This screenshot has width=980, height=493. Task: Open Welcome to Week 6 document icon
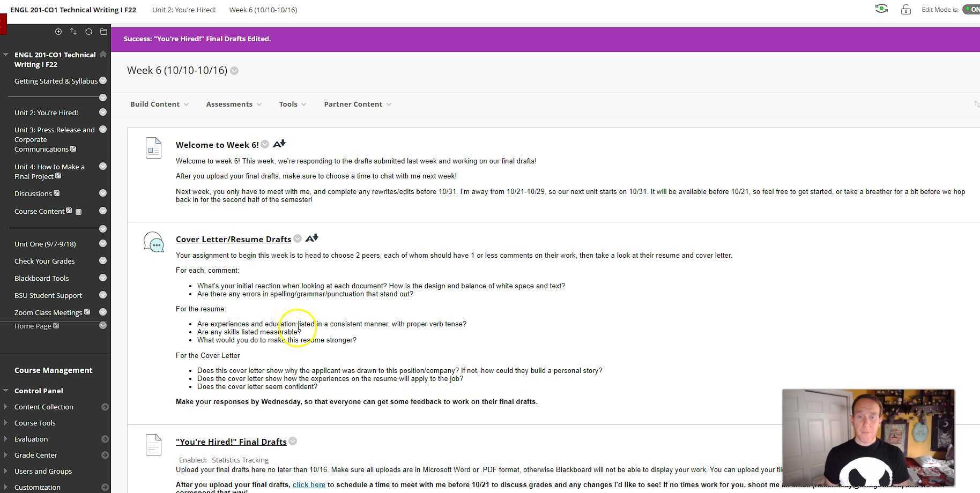(153, 148)
